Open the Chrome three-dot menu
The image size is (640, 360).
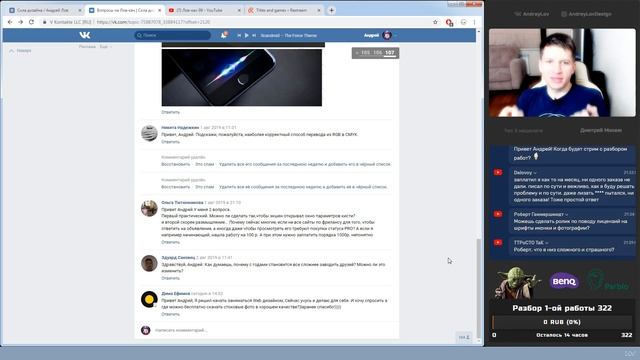(x=474, y=22)
